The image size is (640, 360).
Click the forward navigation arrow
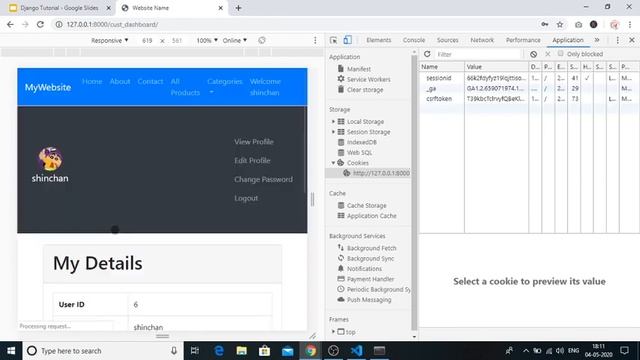click(25, 24)
